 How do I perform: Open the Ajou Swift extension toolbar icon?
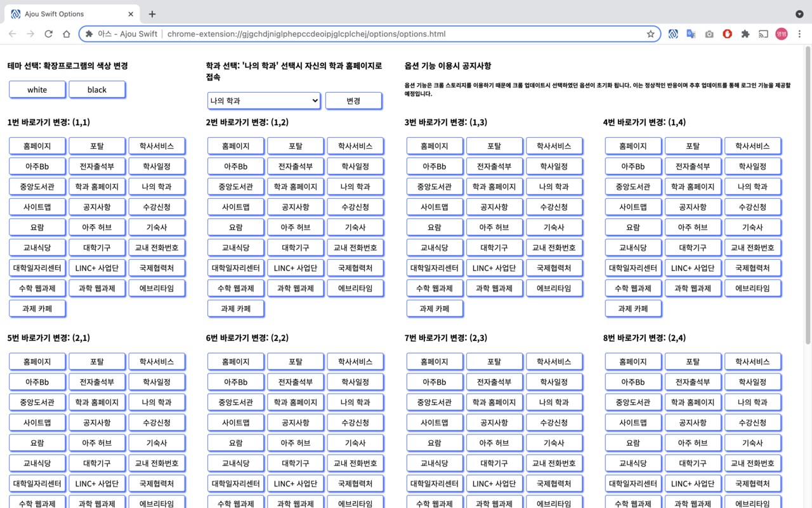673,34
